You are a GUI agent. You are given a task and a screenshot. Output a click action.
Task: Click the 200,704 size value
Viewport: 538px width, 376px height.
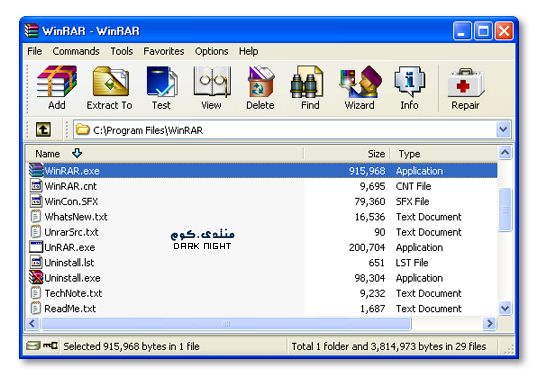(367, 247)
